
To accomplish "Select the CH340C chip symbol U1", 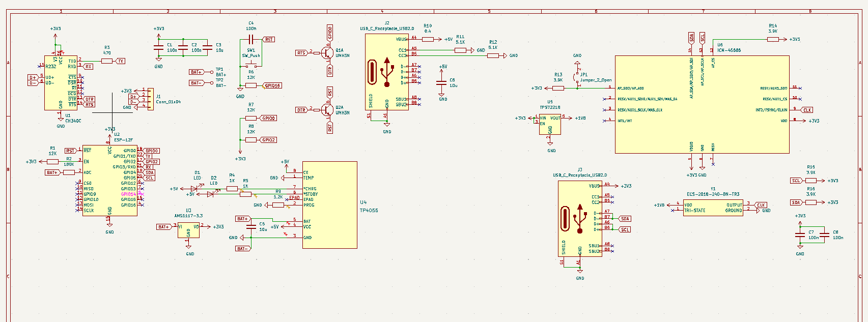I will pyautogui.click(x=60, y=83).
